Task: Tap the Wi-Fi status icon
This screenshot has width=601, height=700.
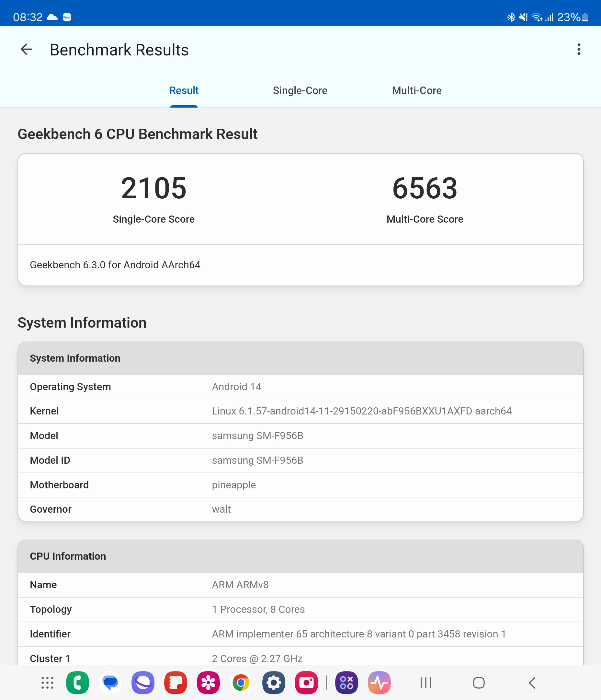Action: 537,17
